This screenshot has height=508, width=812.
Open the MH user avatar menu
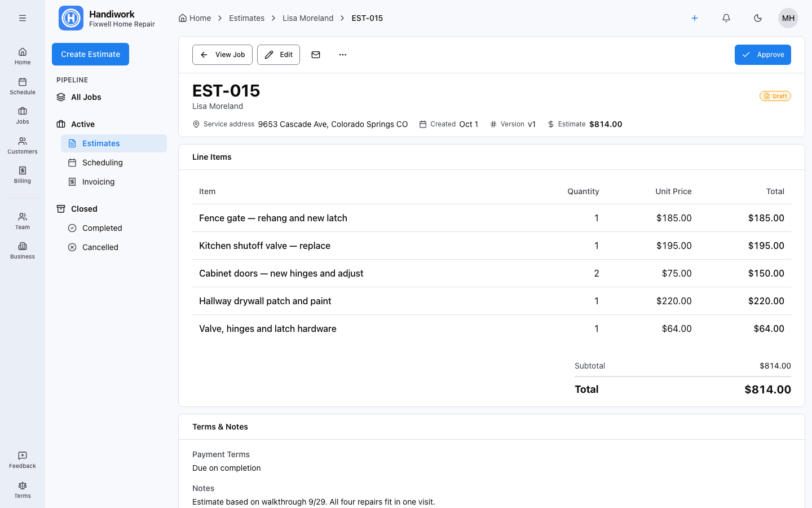pos(788,18)
